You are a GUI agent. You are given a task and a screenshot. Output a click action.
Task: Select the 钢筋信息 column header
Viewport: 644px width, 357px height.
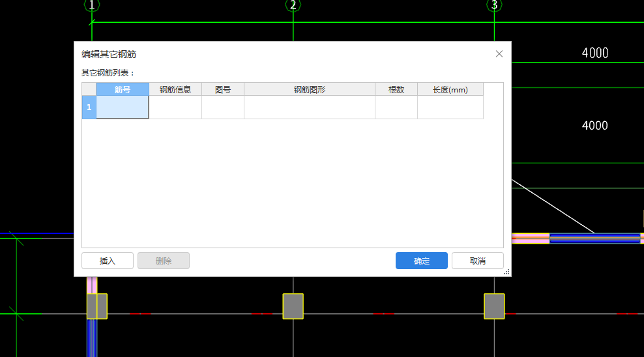pos(175,89)
